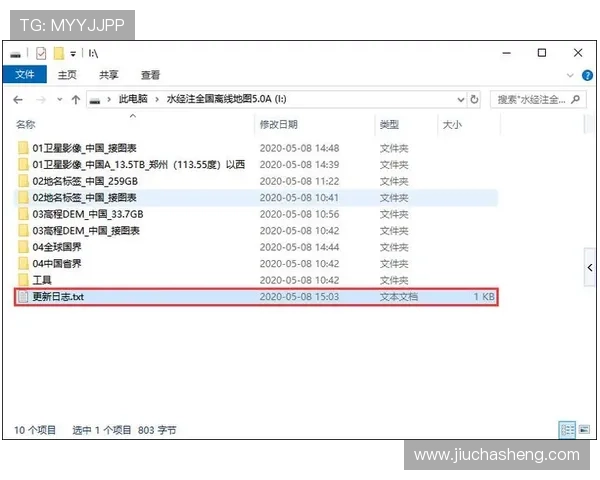
Task: Click the date 2020-05-08 15:03
Action: pyautogui.click(x=299, y=297)
